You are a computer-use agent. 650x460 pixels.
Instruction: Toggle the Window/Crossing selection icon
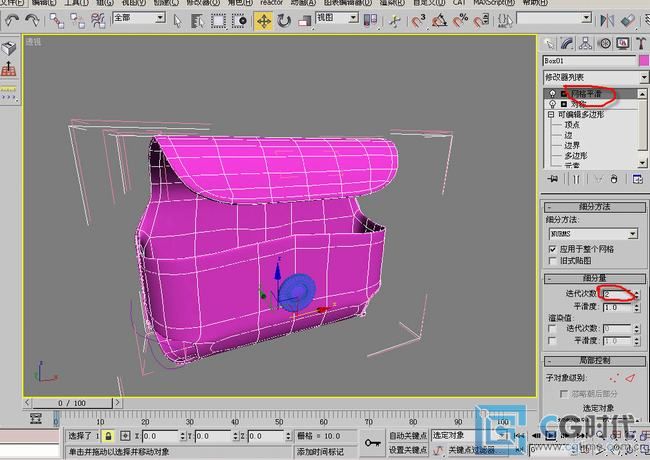[239, 21]
